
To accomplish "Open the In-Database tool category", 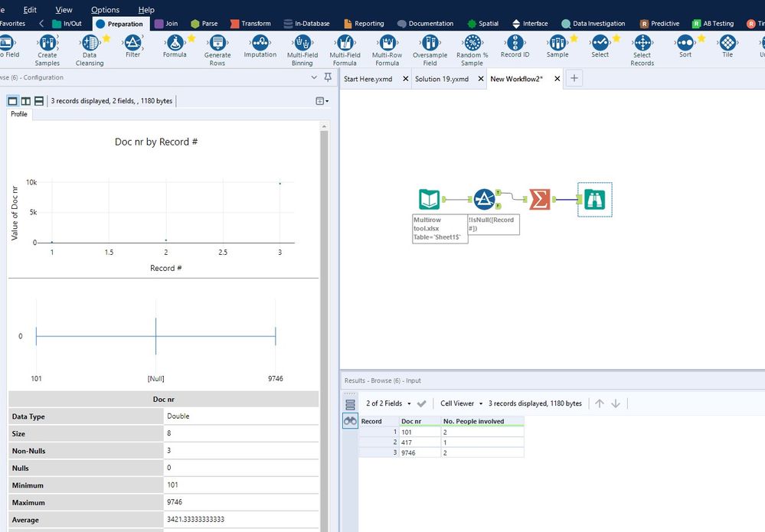I will point(307,24).
